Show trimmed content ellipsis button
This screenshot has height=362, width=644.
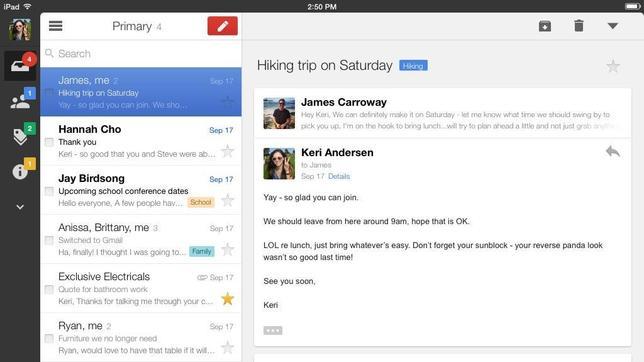point(273,330)
